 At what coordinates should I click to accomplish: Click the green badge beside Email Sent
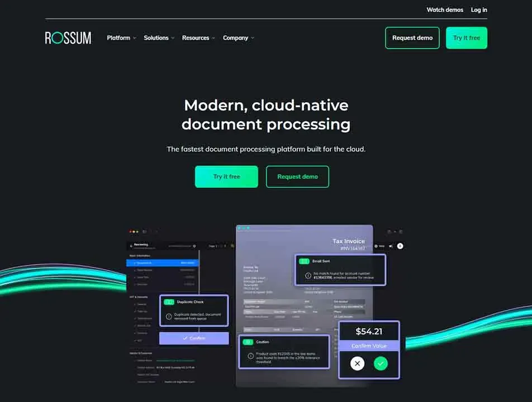304,261
